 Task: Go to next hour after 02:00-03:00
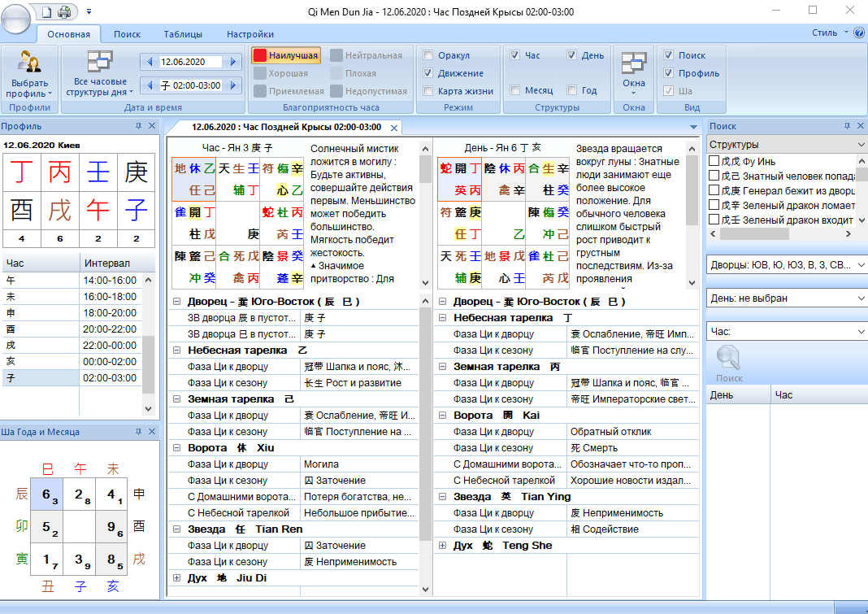pyautogui.click(x=233, y=85)
